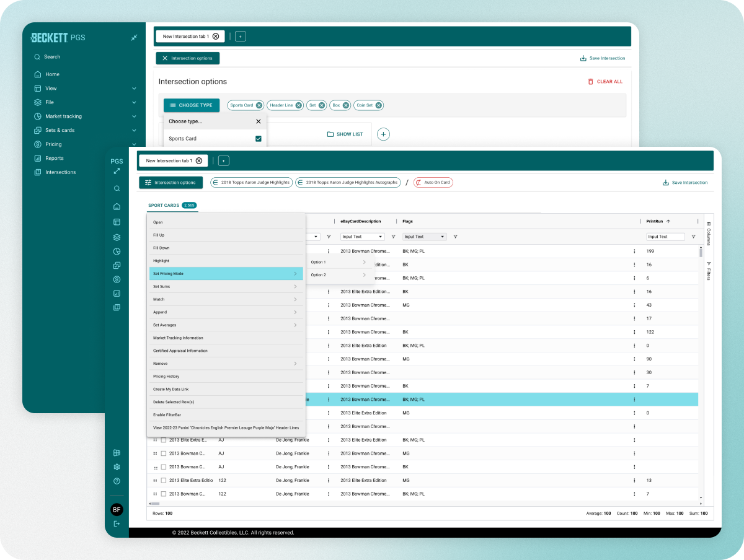This screenshot has height=560, width=744.
Task: Open Intersection options in the front window
Action: click(x=170, y=183)
